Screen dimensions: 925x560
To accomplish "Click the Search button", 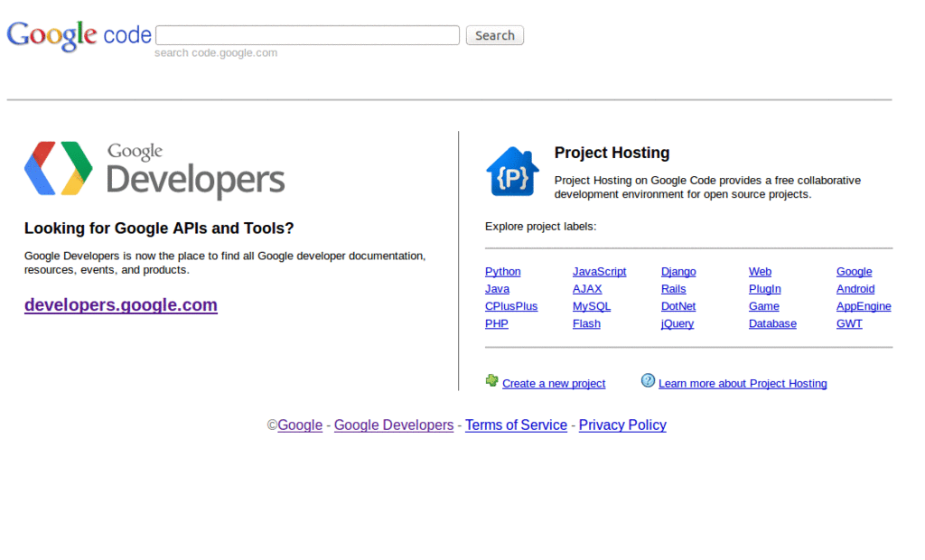I will [x=494, y=35].
